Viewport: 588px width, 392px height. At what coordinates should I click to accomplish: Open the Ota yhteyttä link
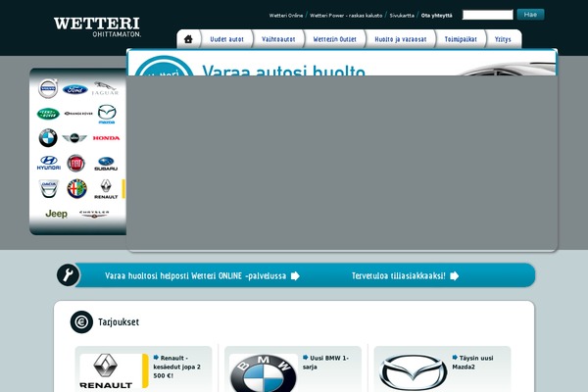tap(437, 16)
